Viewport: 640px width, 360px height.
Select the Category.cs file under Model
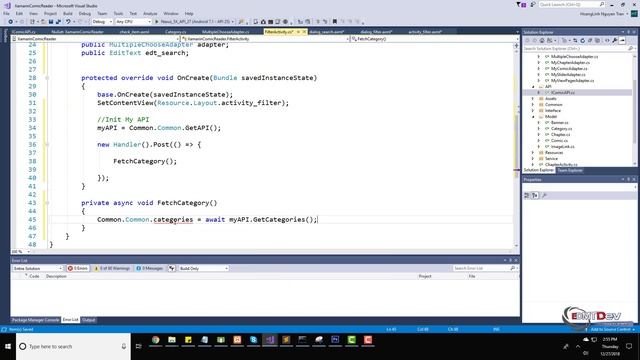pos(561,129)
